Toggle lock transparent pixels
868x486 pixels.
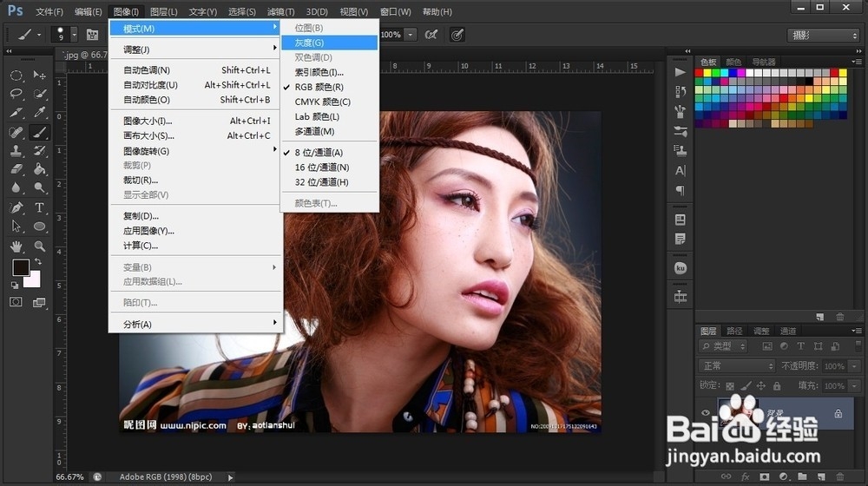pyautogui.click(x=730, y=386)
